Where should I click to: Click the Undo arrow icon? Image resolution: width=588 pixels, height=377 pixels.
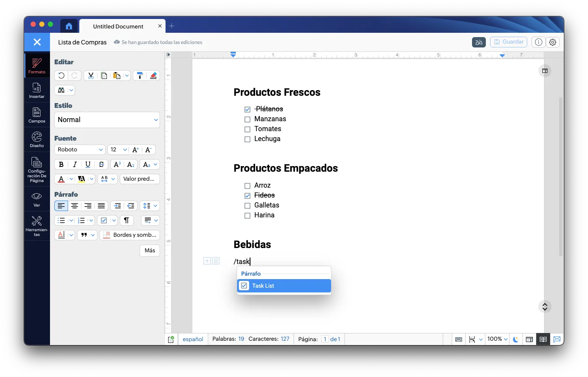coord(61,75)
